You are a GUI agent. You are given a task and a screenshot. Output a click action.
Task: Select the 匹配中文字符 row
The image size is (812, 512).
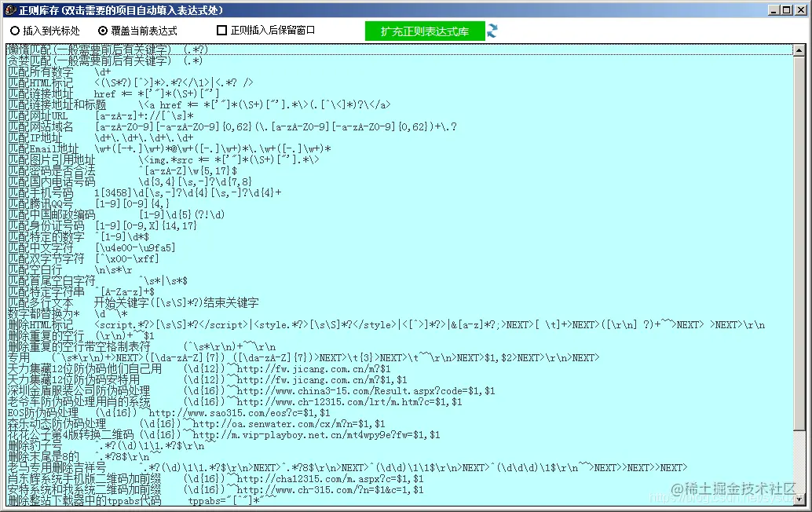click(x=399, y=247)
